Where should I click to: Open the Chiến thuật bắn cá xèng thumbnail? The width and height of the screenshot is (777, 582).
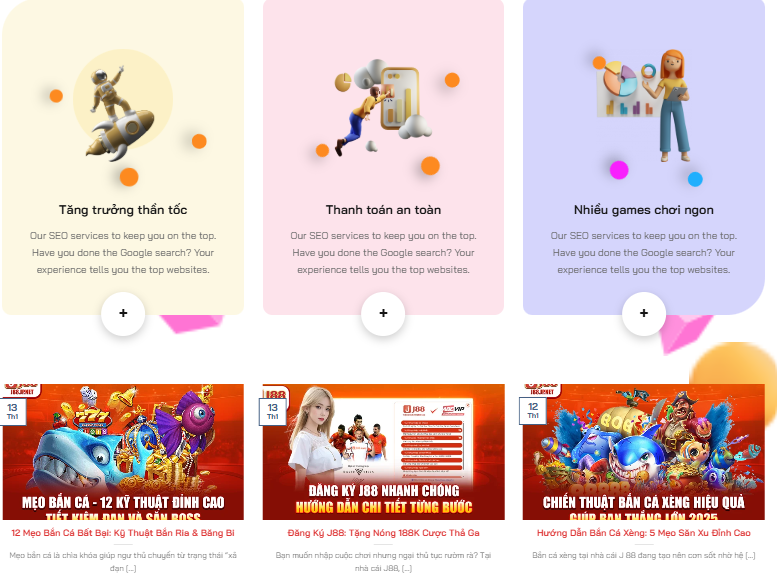click(644, 452)
